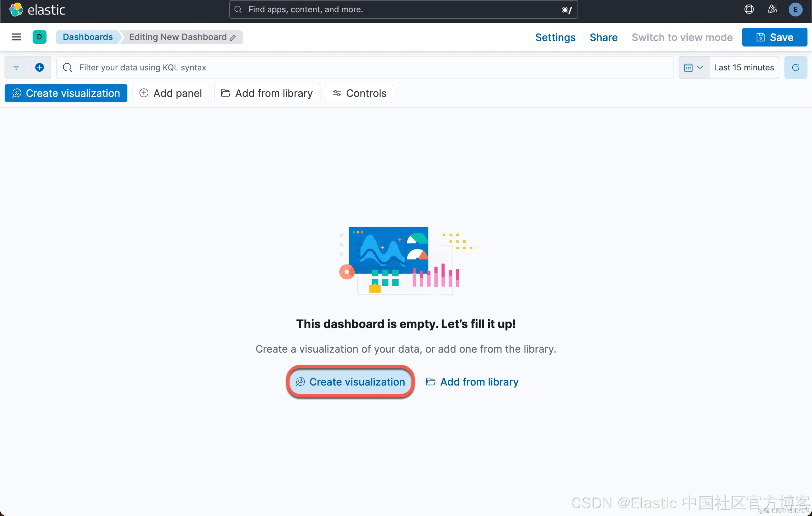Image resolution: width=812 pixels, height=516 pixels.
Task: Open the Share menu
Action: (603, 37)
